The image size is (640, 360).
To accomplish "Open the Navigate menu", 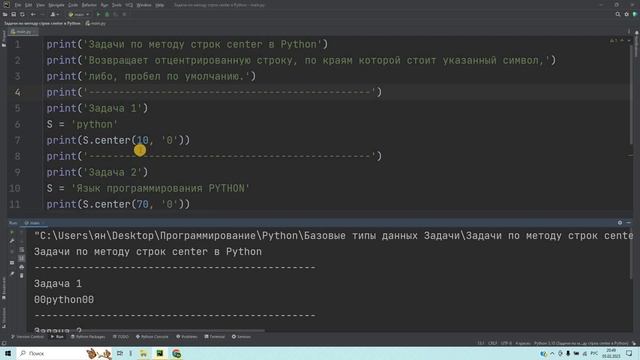I will pyautogui.click(x=56, y=5).
